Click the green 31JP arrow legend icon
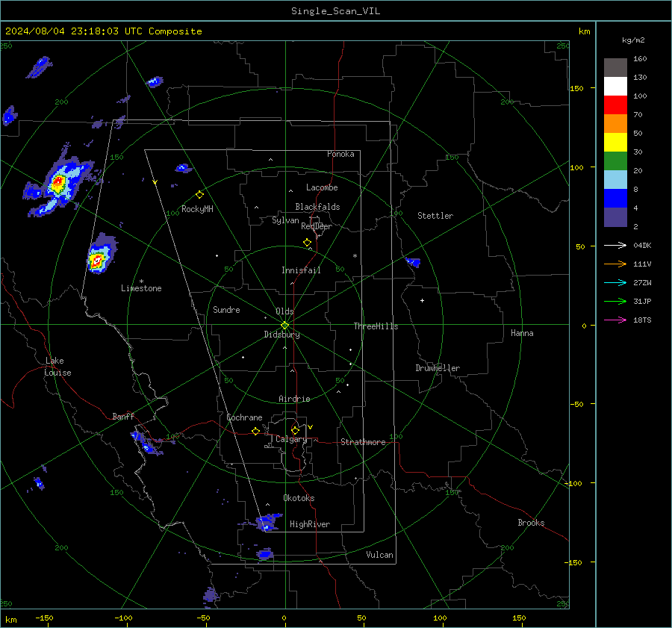 tap(615, 302)
